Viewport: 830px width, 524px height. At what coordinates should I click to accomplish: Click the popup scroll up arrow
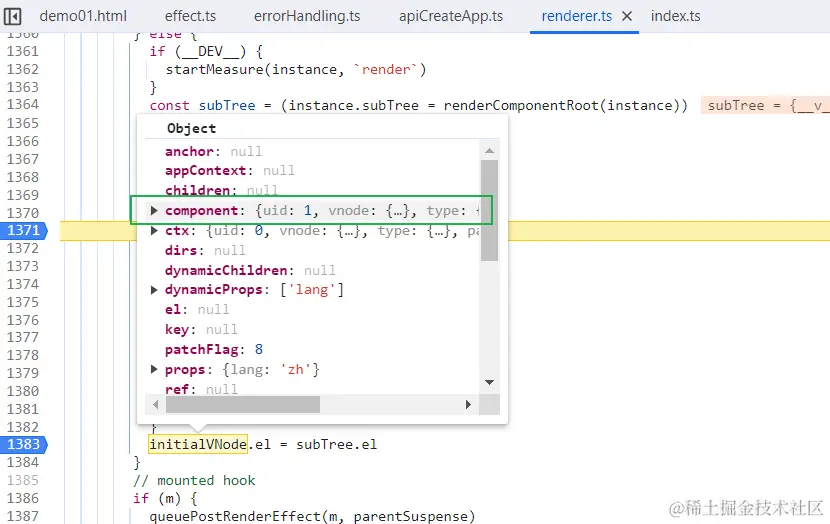click(490, 151)
